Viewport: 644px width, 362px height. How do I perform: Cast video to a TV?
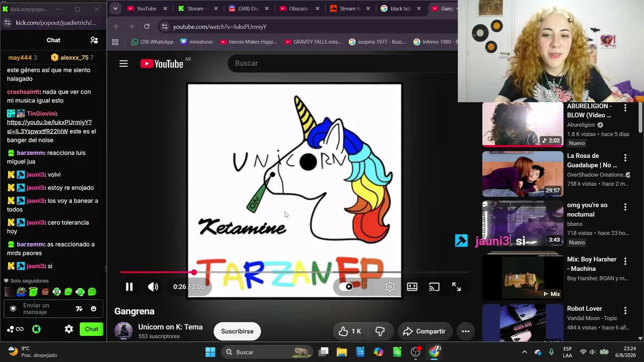pyautogui.click(x=434, y=287)
